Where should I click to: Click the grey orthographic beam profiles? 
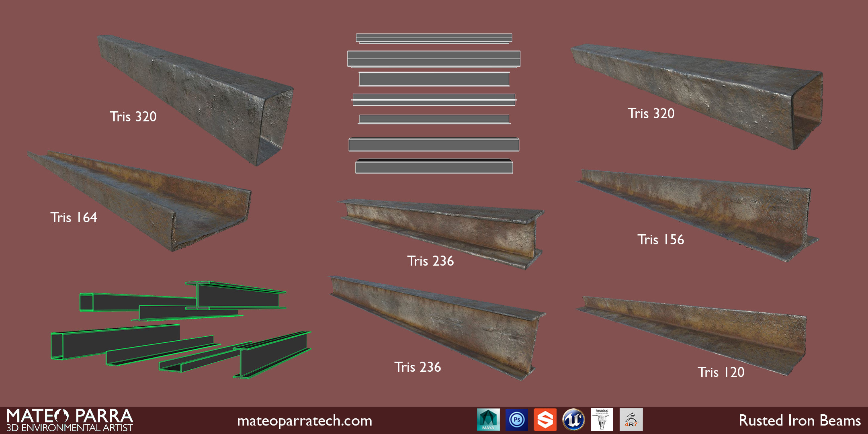[x=434, y=104]
